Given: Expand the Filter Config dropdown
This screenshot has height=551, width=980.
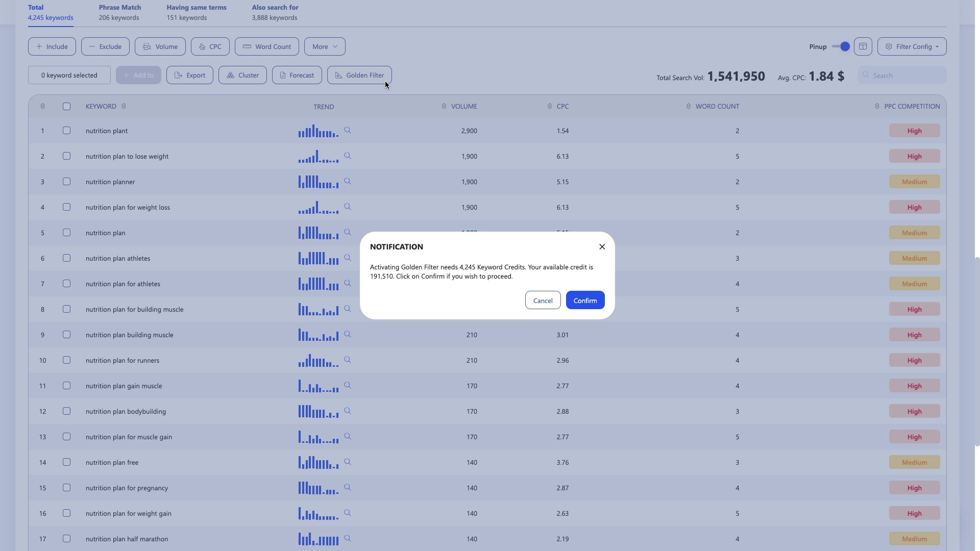Looking at the screenshot, I should (x=912, y=46).
